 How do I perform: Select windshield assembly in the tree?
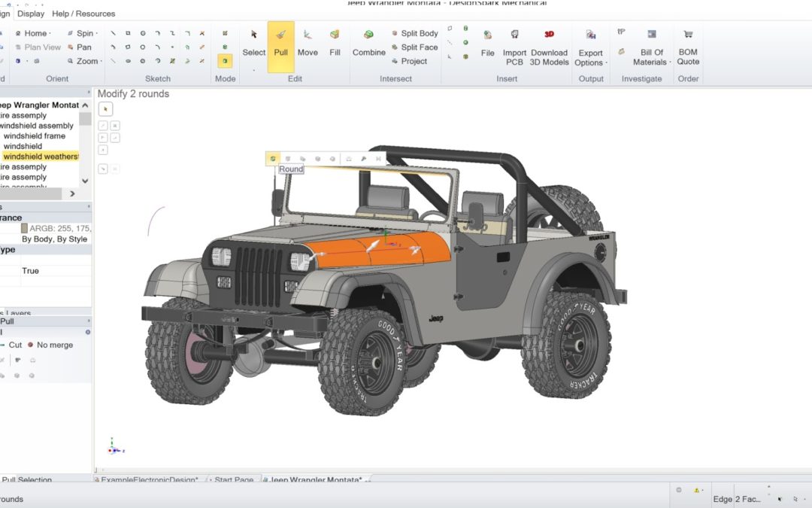coord(36,126)
